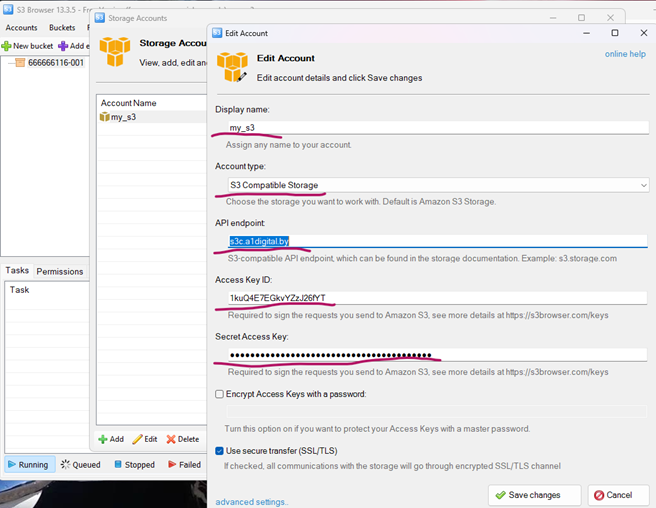Open the Buckets menu
The height and width of the screenshot is (508, 656).
coord(62,28)
